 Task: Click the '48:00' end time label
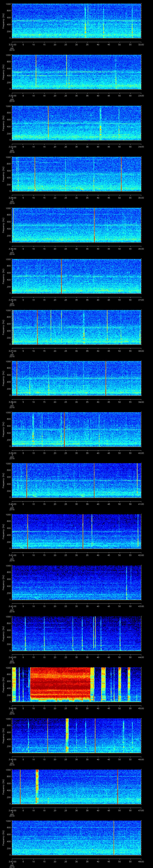coord(141,861)
